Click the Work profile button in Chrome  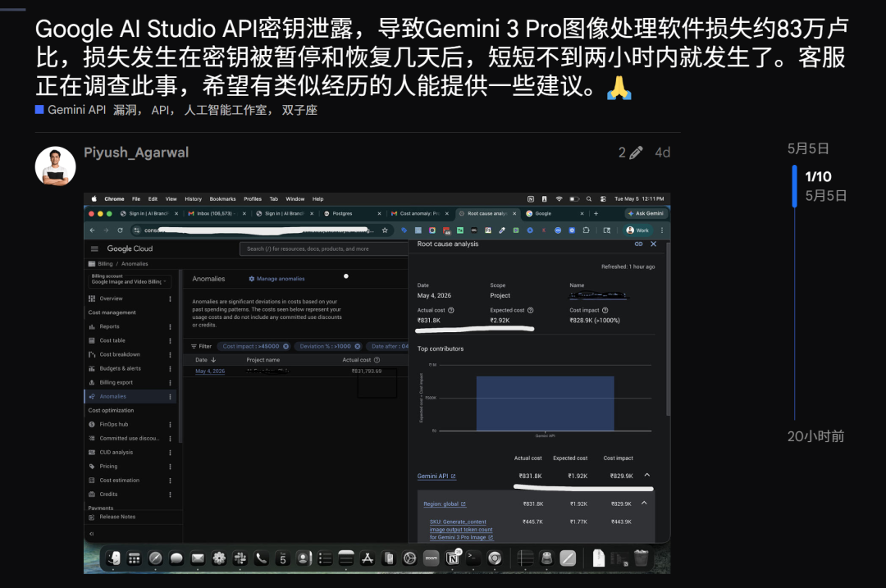pos(637,230)
